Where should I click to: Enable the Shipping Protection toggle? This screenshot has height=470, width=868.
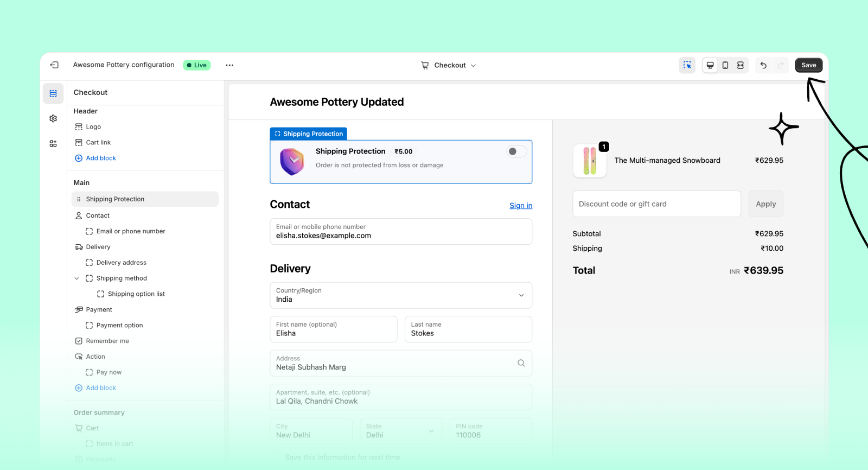[516, 151]
